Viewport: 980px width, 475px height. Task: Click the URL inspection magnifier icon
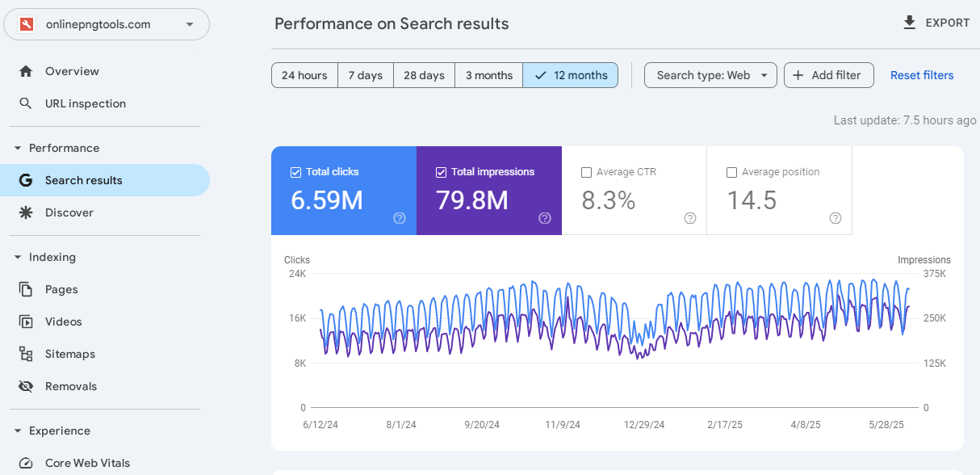26,103
